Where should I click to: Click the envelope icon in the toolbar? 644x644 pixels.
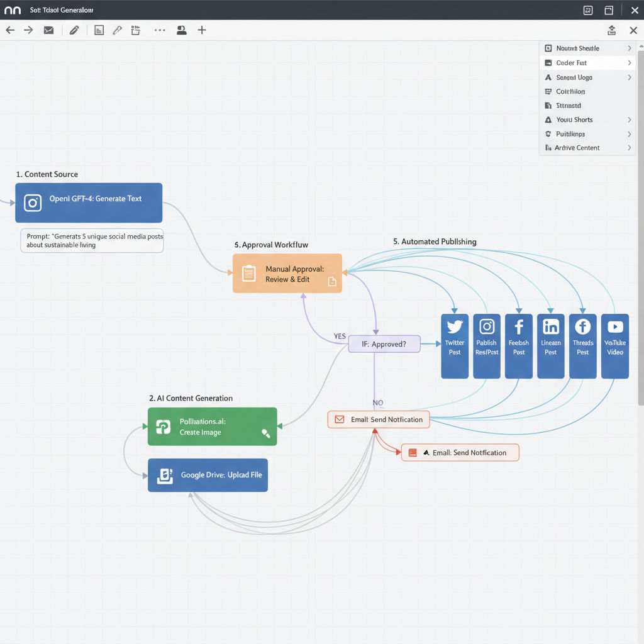pos(48,30)
